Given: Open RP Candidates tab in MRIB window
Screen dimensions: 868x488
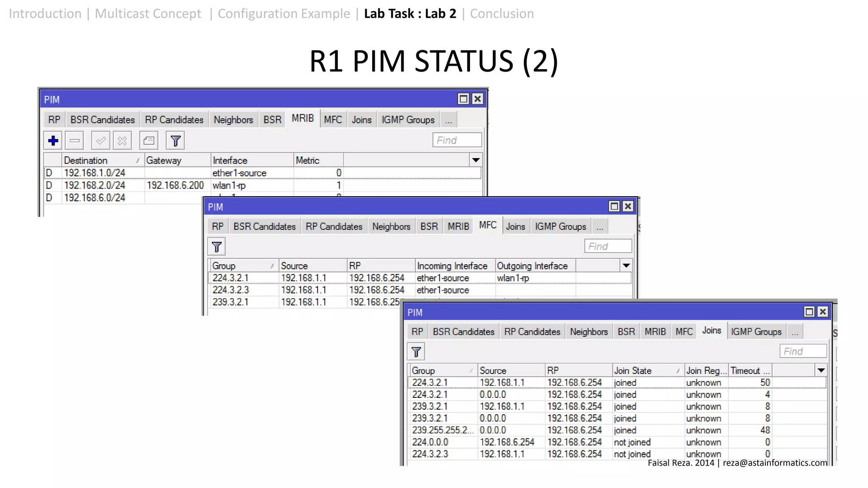Looking at the screenshot, I should (x=174, y=120).
